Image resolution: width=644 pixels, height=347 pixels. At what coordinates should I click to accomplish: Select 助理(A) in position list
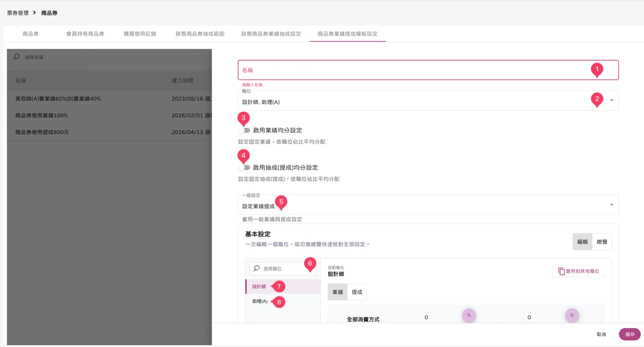[283, 301]
